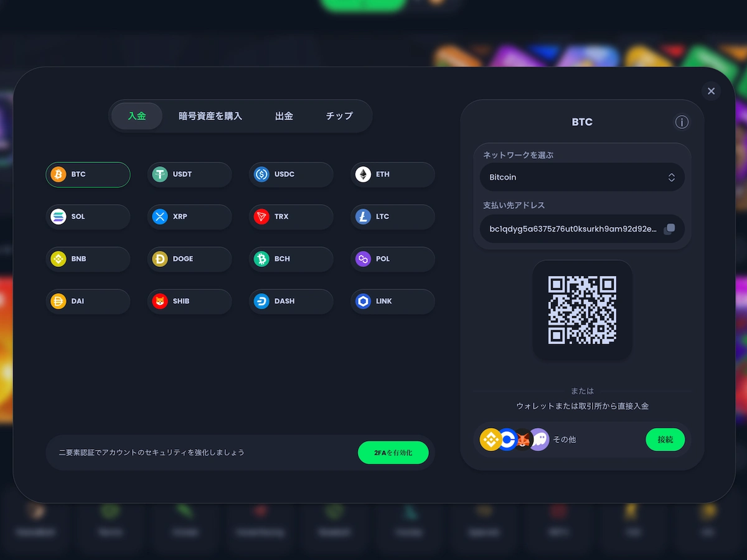Image resolution: width=747 pixels, height=560 pixels.
Task: Select LINK Chainlink coin
Action: point(393,302)
